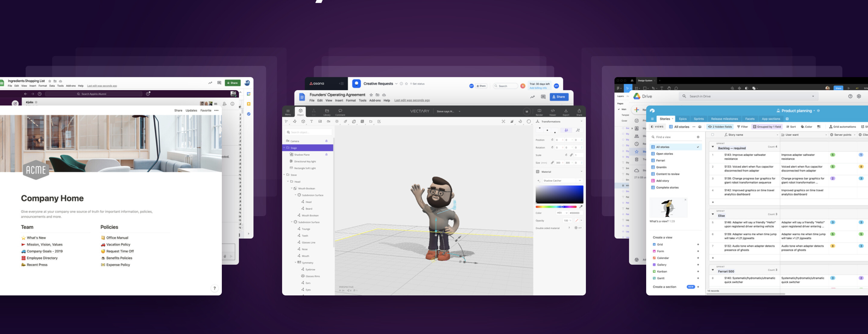Pick color with the eyedropper icon
Screen dimensions: 868x334
tap(580, 206)
